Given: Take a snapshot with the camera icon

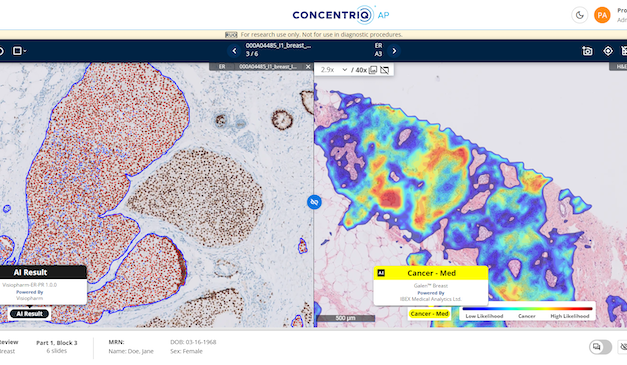Looking at the screenshot, I should click(x=587, y=51).
